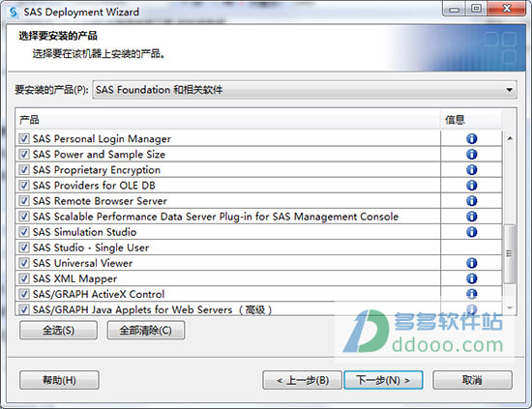The width and height of the screenshot is (532, 409).
Task: Uncheck SAS Personal Login Manager
Action: [x=24, y=138]
